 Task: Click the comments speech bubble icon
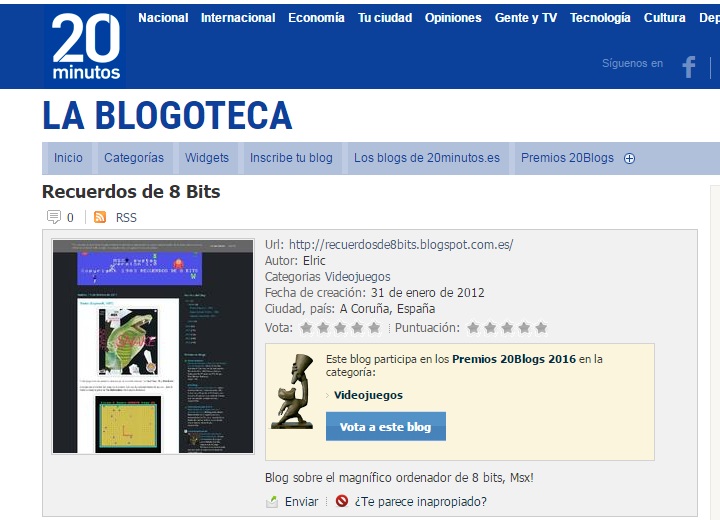point(54,217)
